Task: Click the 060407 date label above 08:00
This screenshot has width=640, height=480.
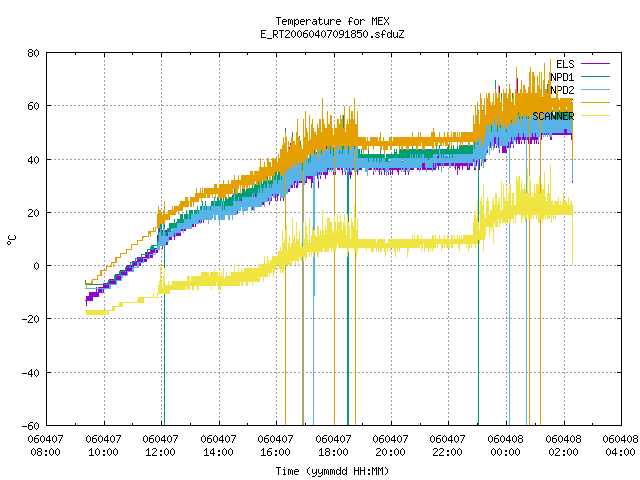Action: pos(46,439)
